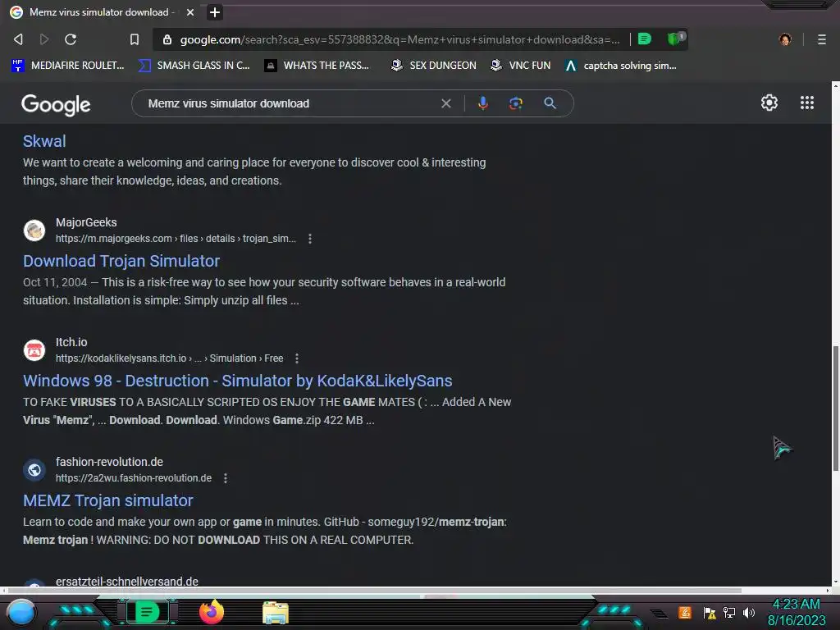The image size is (840, 630).
Task: Open MEDIAFIRE ROULET... bookmark
Action: pyautogui.click(x=67, y=66)
